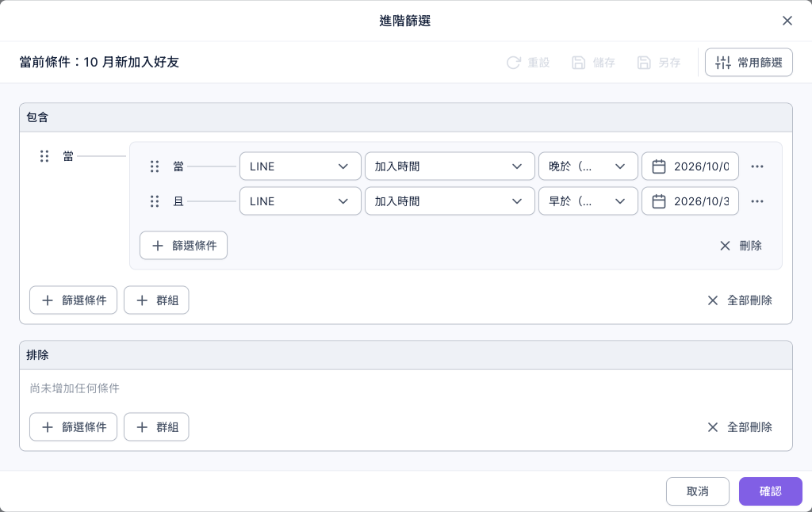
Task: Click drag handle of 早於 condition row
Action: point(155,201)
